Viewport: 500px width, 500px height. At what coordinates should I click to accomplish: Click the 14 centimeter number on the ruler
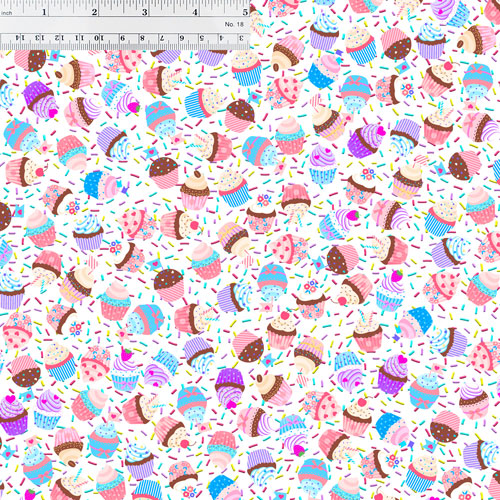(20, 38)
